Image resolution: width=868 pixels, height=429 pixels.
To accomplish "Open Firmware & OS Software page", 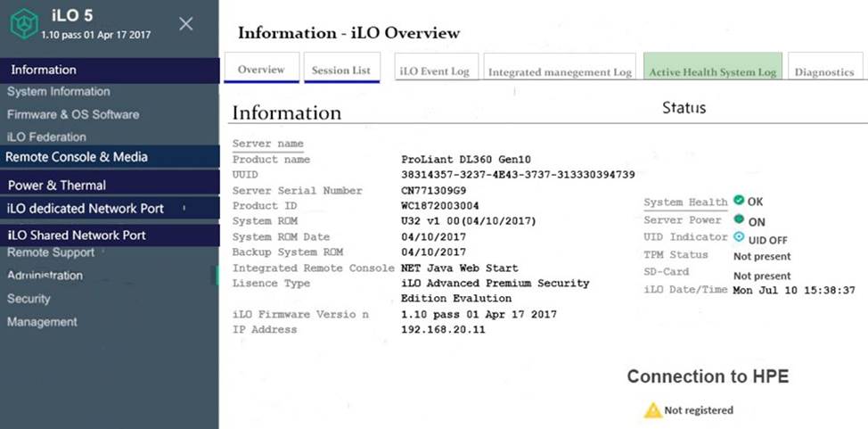I will (x=73, y=114).
